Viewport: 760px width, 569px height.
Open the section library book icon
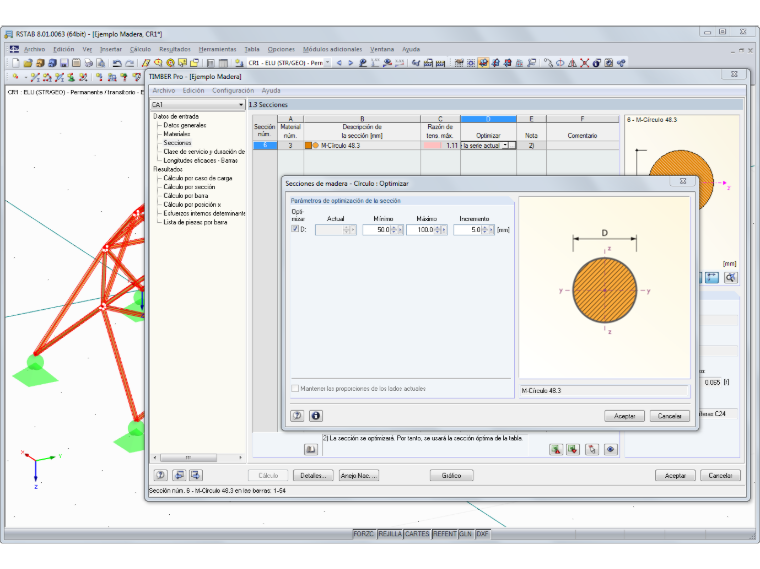pyautogui.click(x=311, y=450)
